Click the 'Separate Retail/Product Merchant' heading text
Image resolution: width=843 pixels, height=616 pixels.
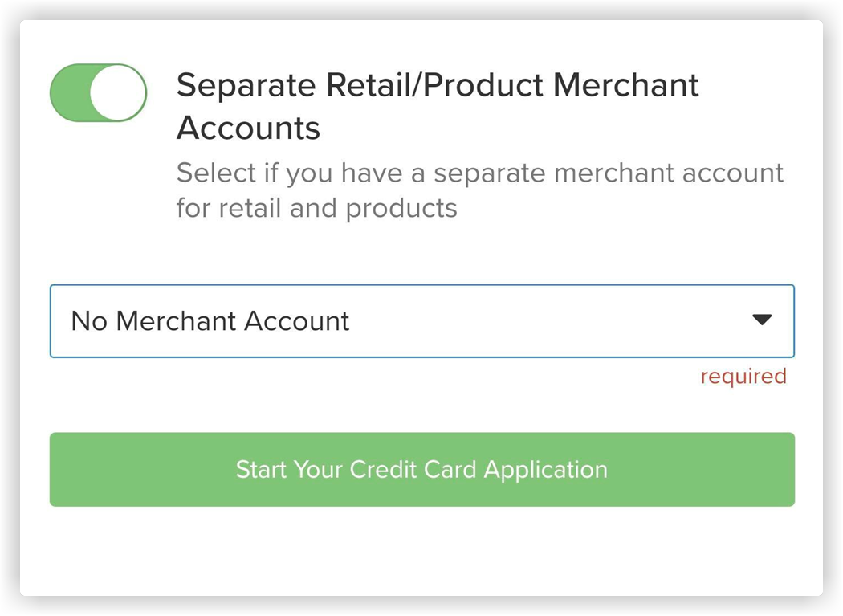(x=438, y=85)
